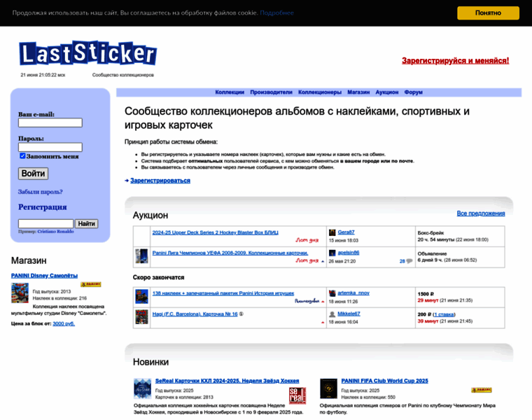Open the Коллекции menu item
Screen dimensions: 532x420
(x=230, y=92)
